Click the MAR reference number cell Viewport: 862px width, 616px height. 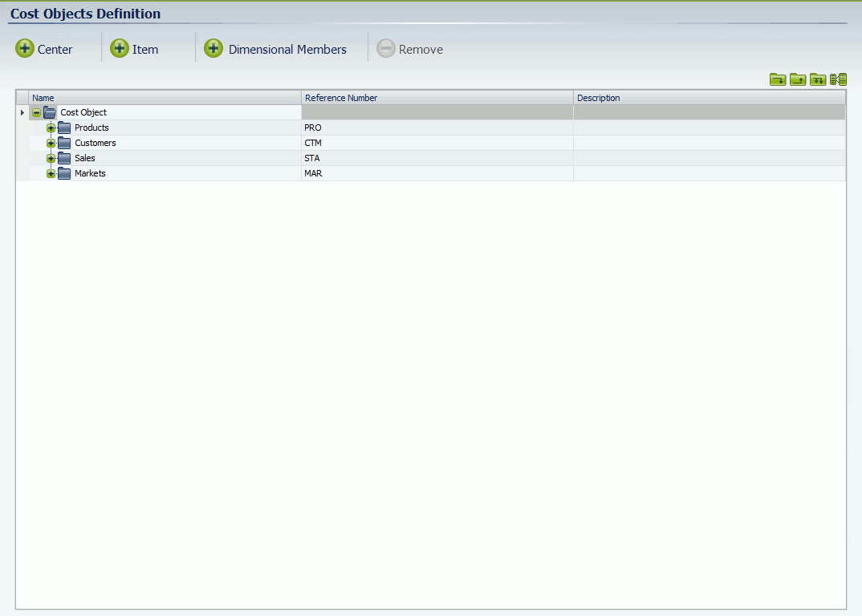[437, 173]
